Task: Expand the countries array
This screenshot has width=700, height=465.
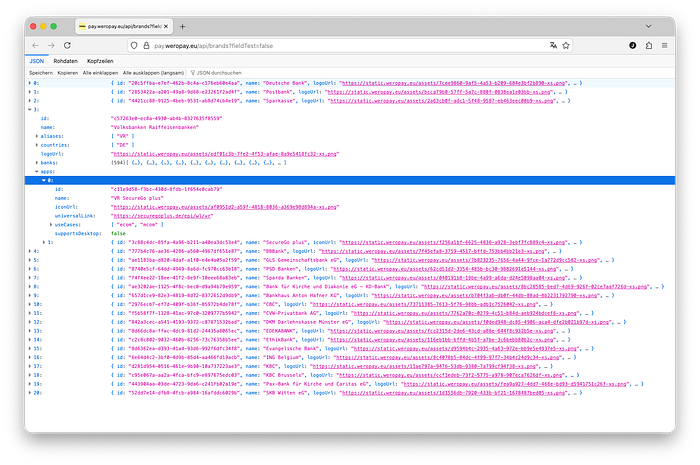Action: [37, 145]
